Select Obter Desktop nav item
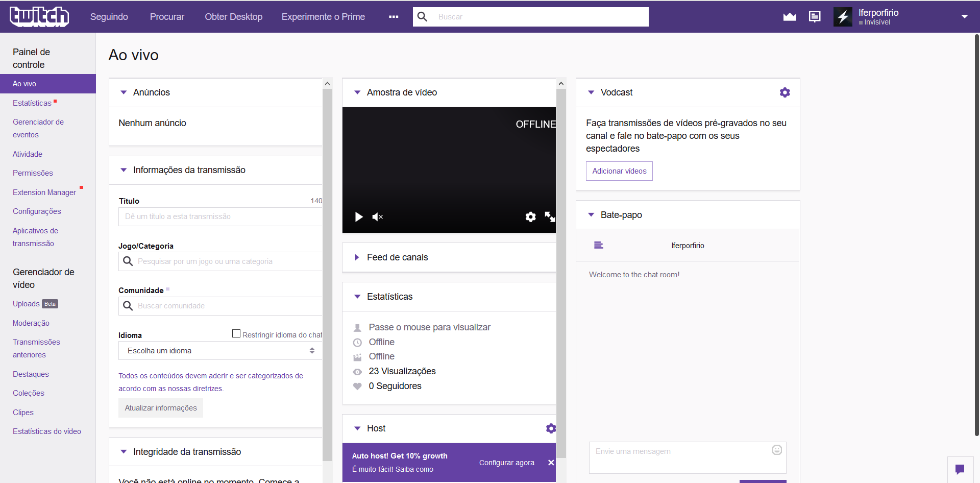 (x=234, y=17)
